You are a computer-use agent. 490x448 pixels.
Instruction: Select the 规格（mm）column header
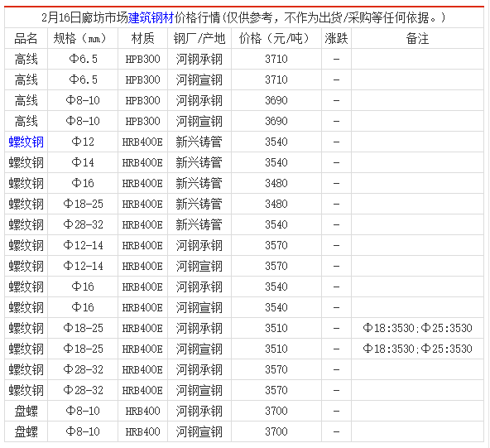tap(83, 38)
